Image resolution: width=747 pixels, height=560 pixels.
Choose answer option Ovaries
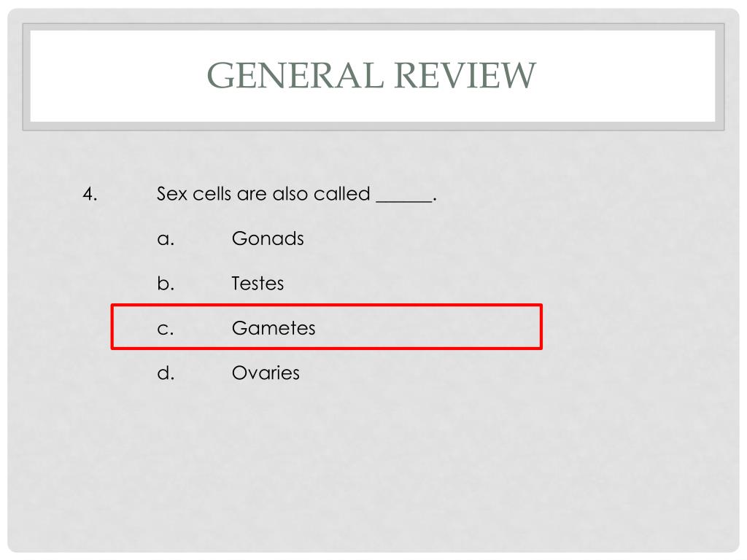[x=266, y=373]
